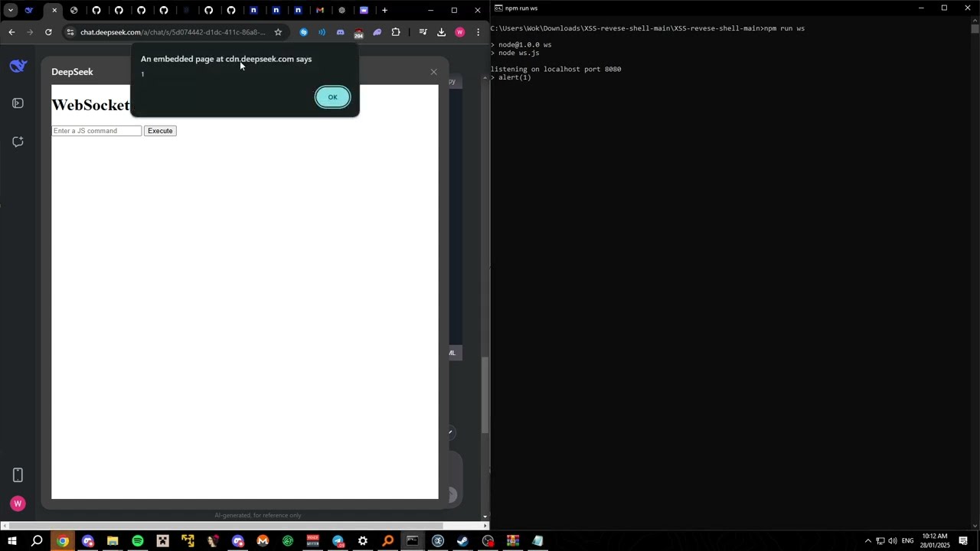Click the Execute button

point(160,131)
